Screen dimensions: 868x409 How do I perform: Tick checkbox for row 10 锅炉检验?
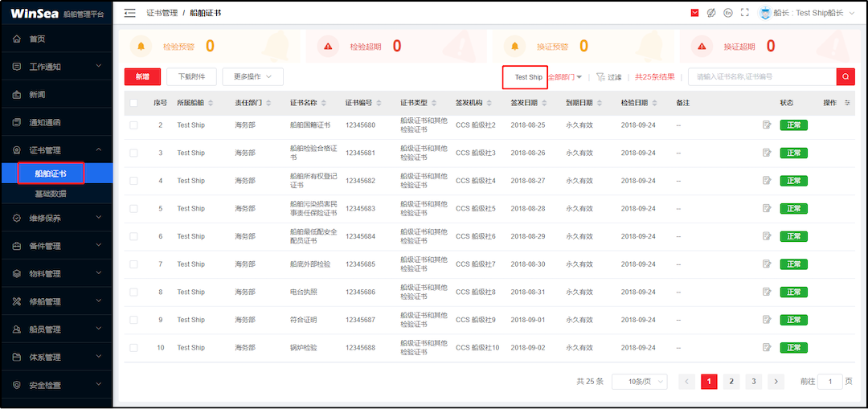coord(133,348)
